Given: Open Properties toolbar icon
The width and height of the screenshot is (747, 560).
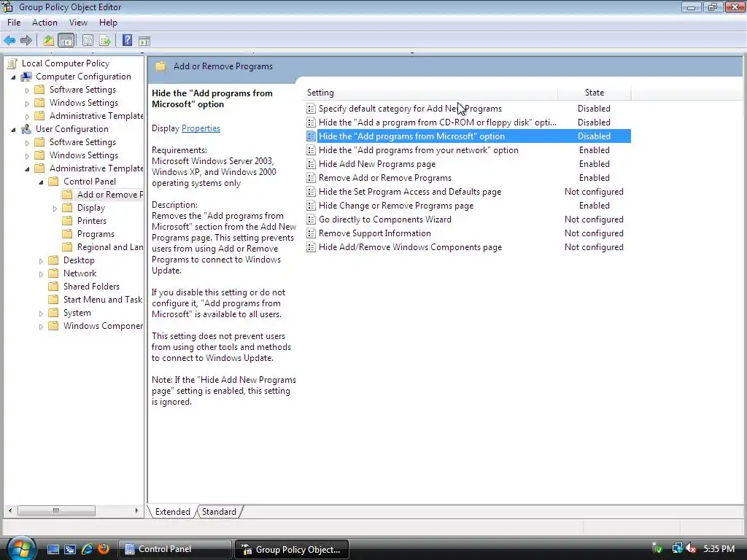Looking at the screenshot, I should pyautogui.click(x=88, y=41).
